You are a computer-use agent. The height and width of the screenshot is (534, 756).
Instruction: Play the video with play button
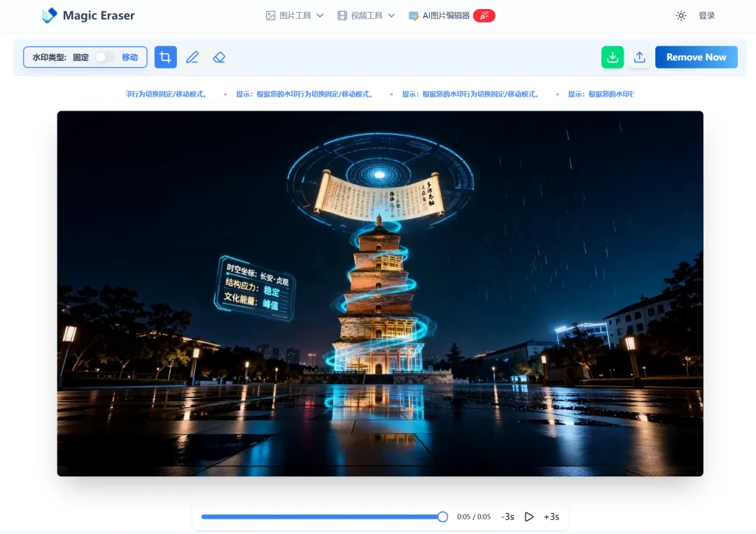[529, 517]
